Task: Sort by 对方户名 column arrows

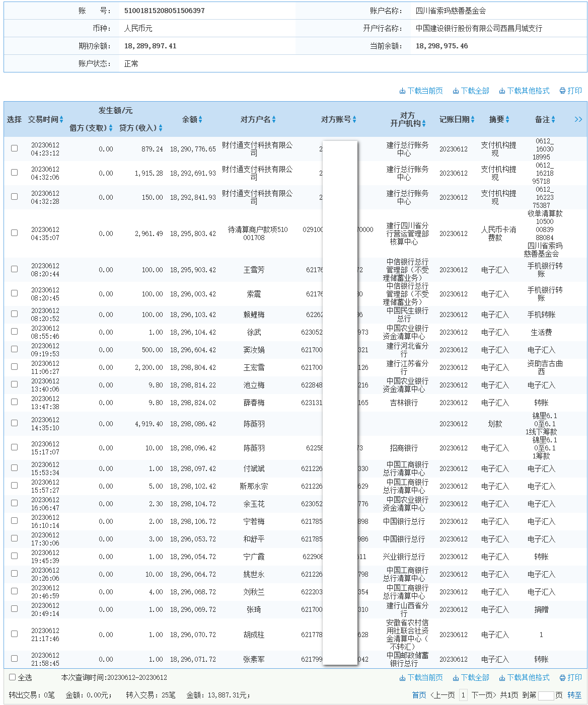Action: pos(274,119)
